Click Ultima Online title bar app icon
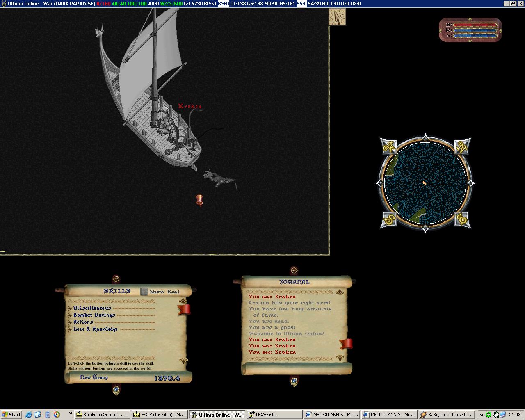 [x=4, y=4]
